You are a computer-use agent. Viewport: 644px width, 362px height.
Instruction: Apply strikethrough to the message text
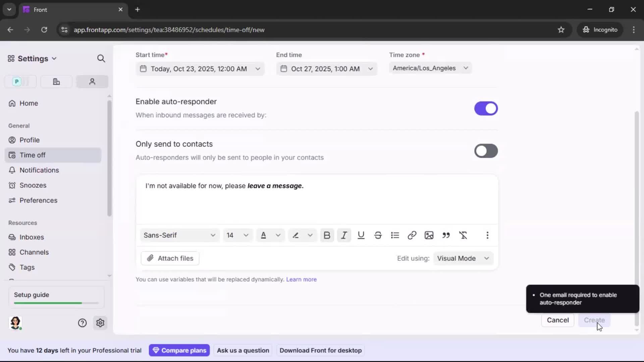coord(378,235)
